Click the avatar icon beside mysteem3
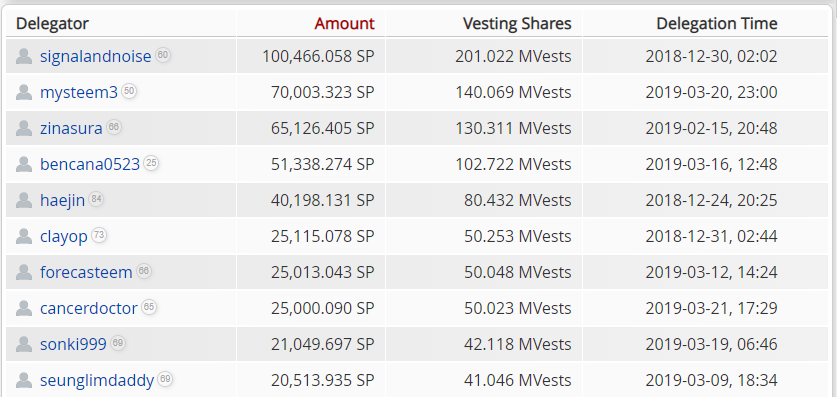This screenshot has width=837, height=397. coord(24,92)
